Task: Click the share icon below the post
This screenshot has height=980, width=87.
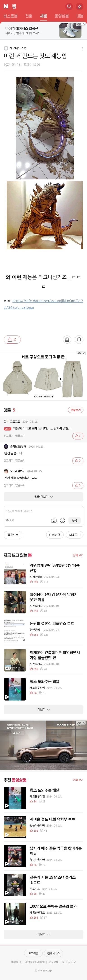Action: [x=79, y=339]
